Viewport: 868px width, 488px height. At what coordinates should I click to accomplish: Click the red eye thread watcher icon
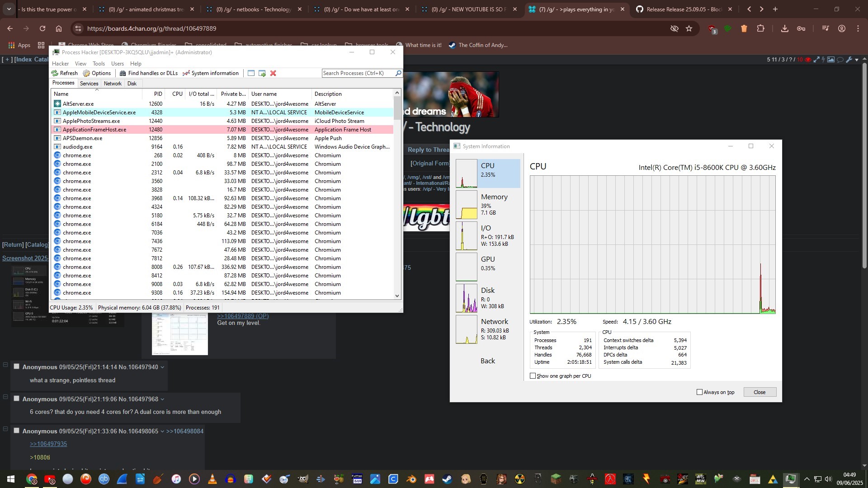click(808, 60)
